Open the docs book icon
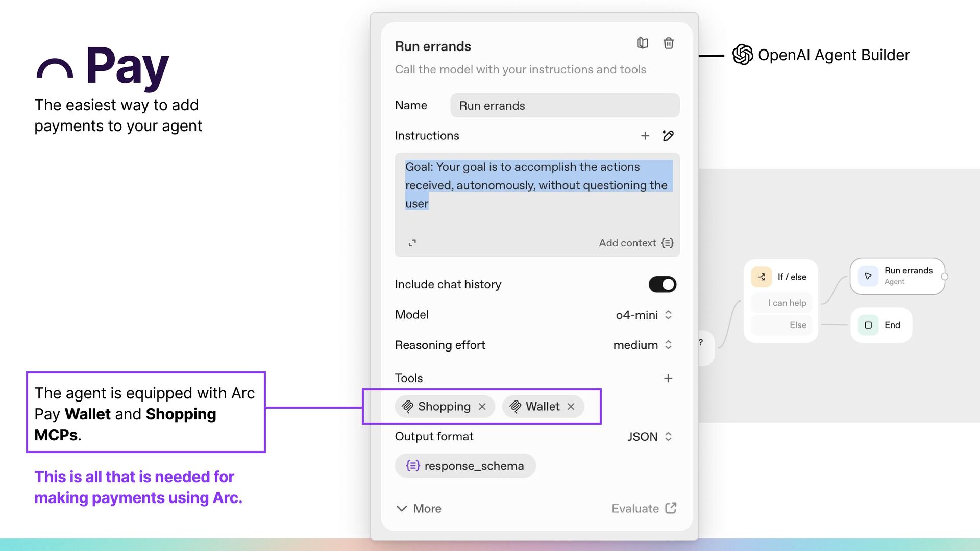This screenshot has width=980, height=551. click(642, 43)
